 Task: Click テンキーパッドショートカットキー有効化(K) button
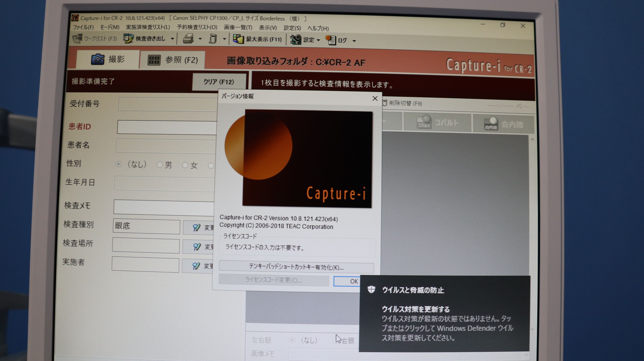(296, 267)
